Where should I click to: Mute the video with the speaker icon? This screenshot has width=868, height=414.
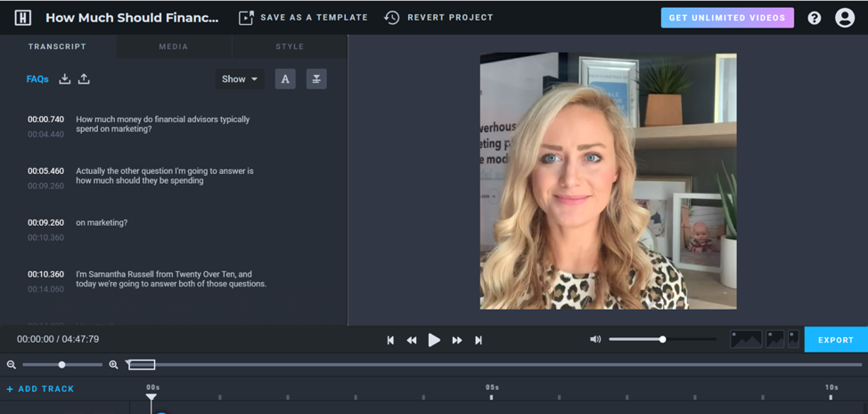pos(595,340)
